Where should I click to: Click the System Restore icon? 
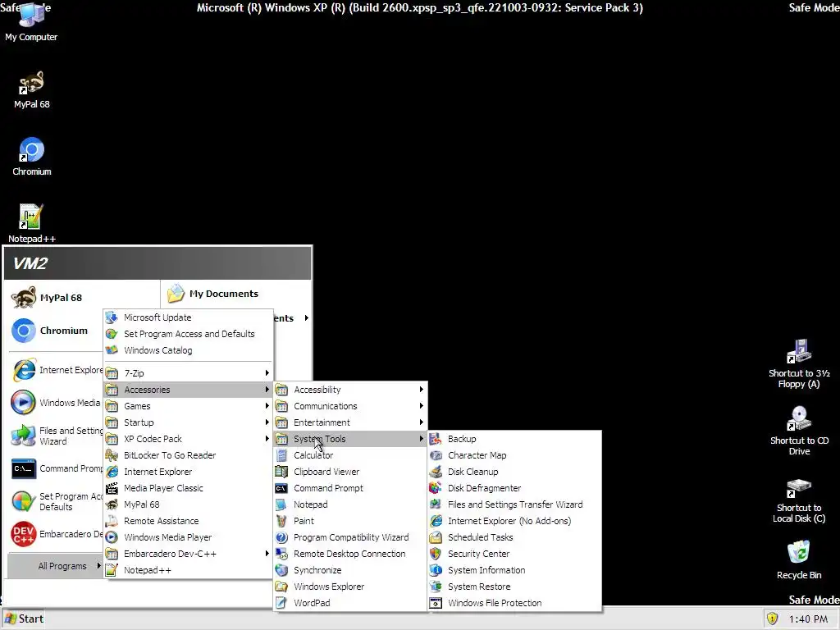pos(436,587)
